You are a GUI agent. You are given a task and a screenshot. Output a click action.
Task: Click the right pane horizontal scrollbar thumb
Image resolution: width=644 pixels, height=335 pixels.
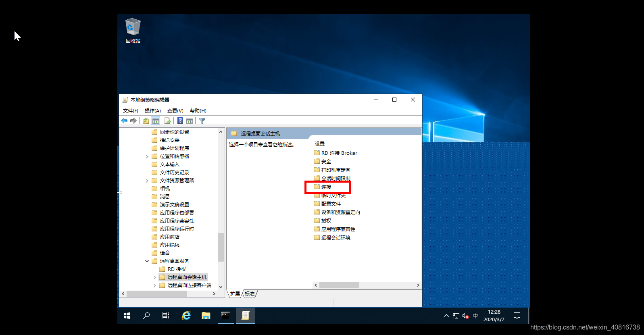click(339, 285)
